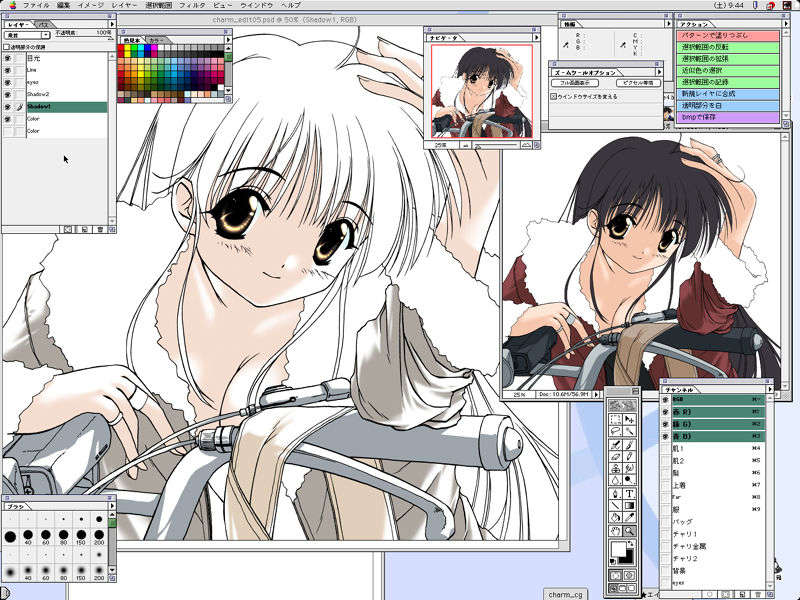Select the Marquee selection tool
This screenshot has height=600, width=800.
(616, 419)
